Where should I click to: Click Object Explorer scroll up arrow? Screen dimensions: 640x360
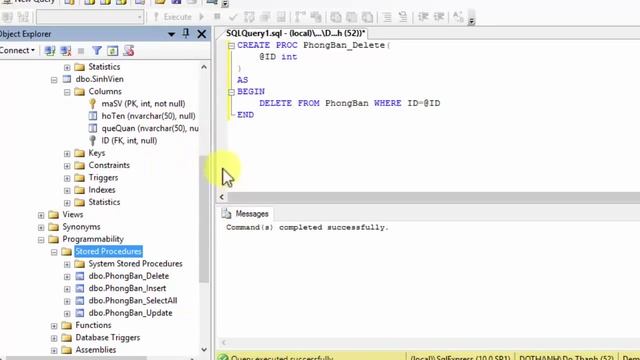point(204,67)
